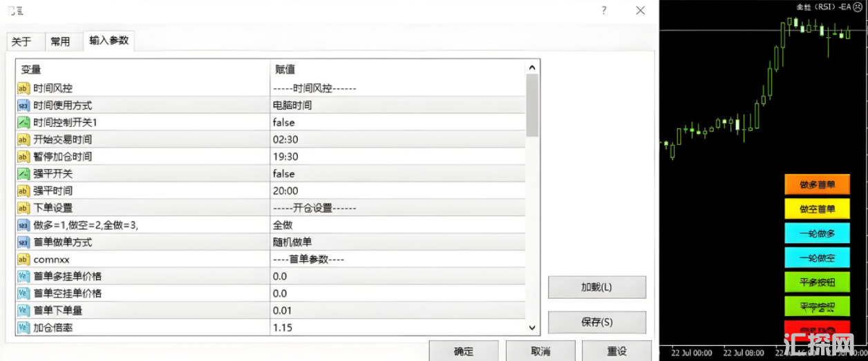Click the string icon beside 开始交易时间
The image size is (868, 361).
click(x=23, y=140)
